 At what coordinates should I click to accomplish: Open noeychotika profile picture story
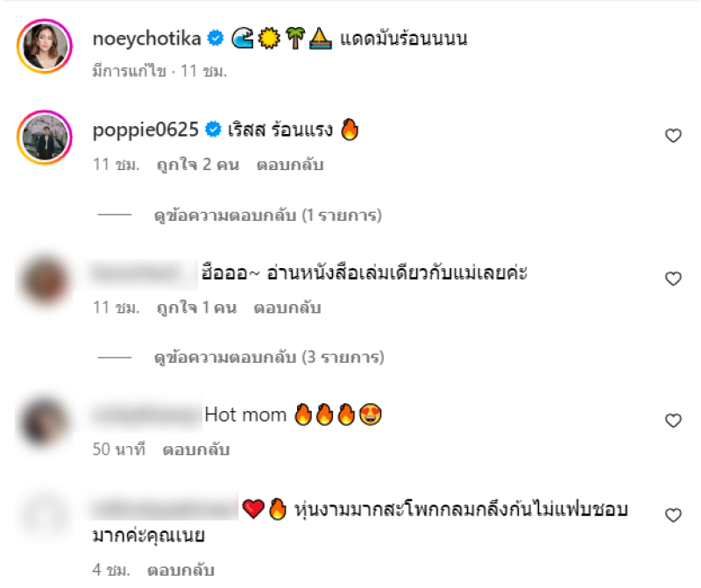pos(45,46)
